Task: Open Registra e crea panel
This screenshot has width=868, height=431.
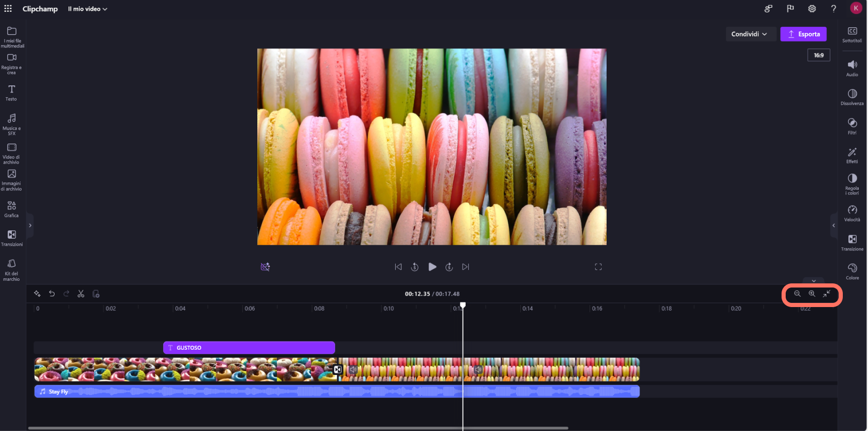Action: (12, 64)
